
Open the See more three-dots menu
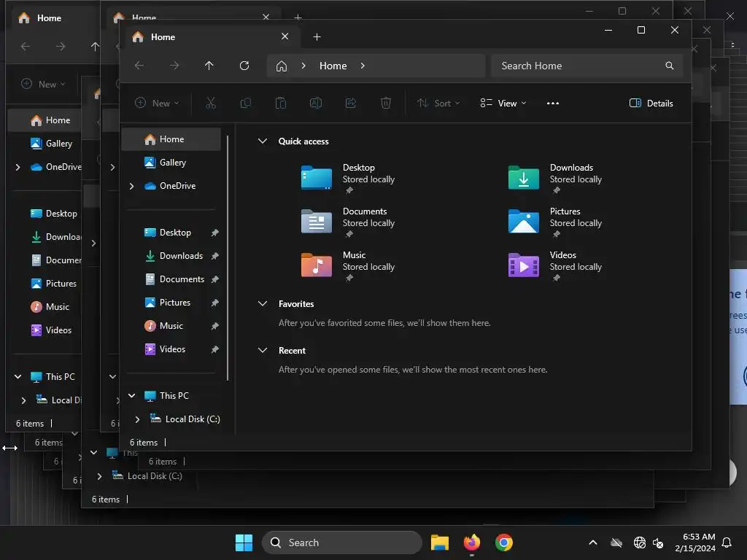tap(553, 103)
